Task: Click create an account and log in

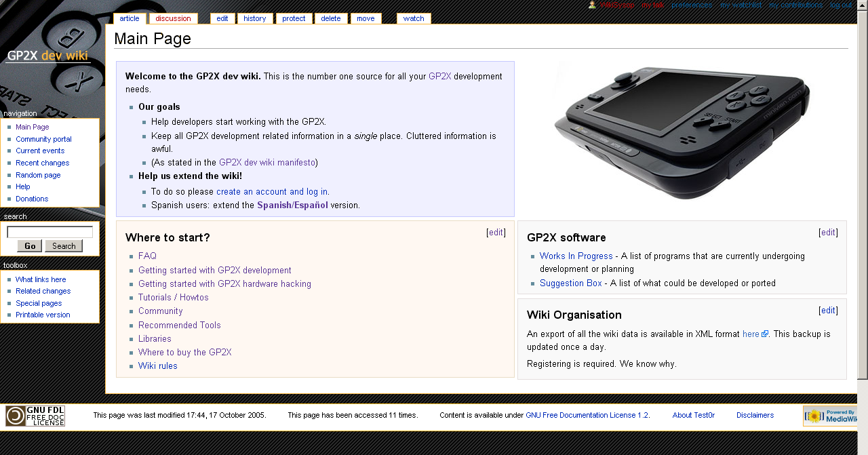Action: (272, 192)
